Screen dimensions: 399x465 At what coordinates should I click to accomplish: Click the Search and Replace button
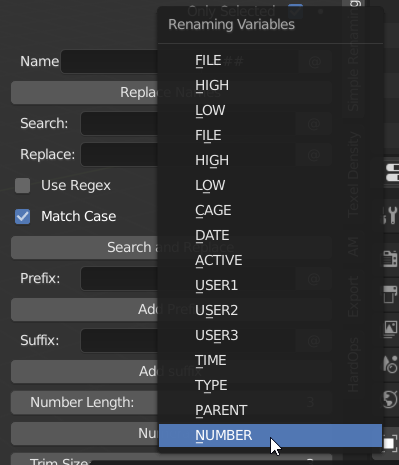point(84,247)
